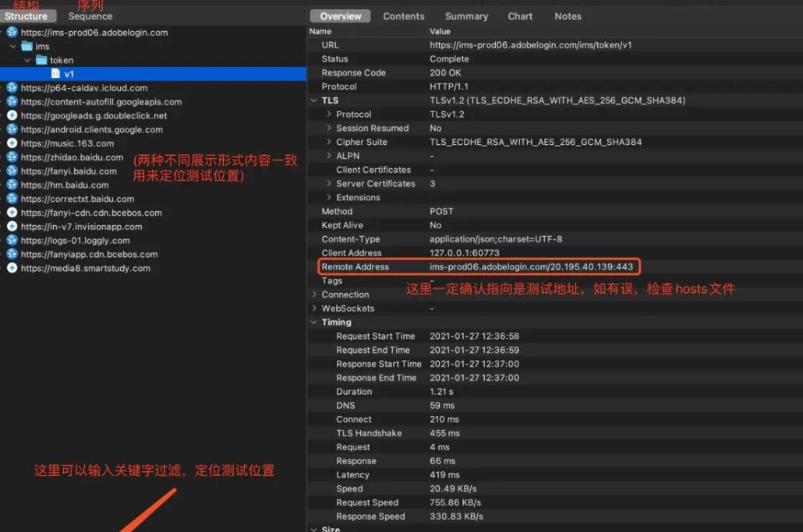Click globe icon for zhidao.baidu.com
The image size is (803, 532).
tap(12, 157)
